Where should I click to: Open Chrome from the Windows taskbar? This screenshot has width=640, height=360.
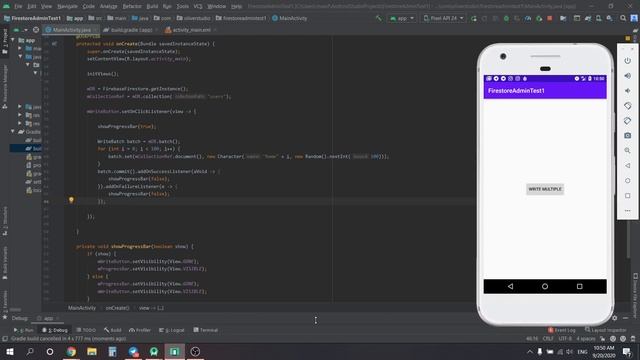coord(71,351)
